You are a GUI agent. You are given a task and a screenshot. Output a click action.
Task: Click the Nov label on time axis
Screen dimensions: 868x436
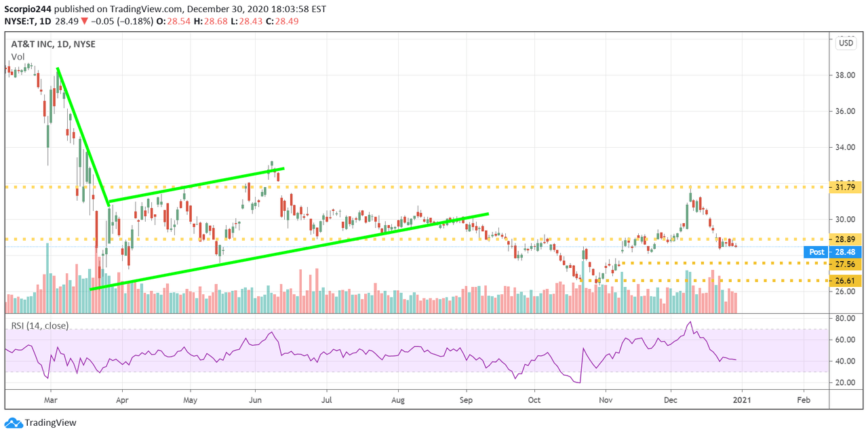point(606,399)
